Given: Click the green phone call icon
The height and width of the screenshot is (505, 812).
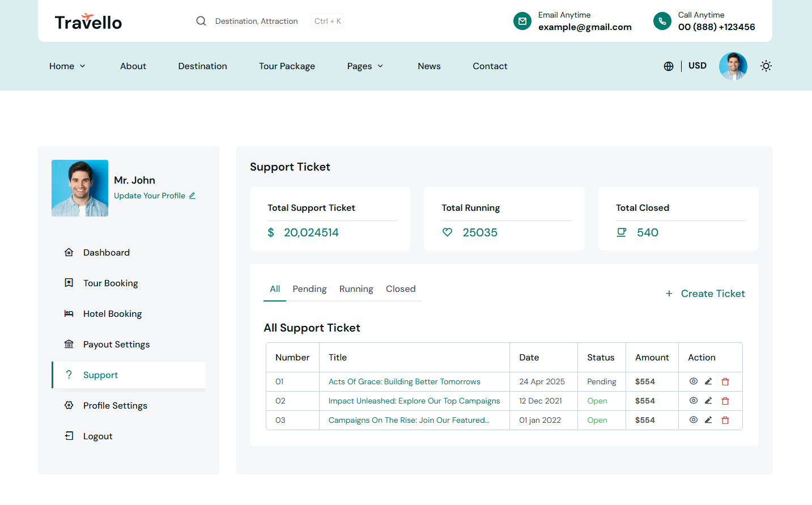Looking at the screenshot, I should [662, 21].
